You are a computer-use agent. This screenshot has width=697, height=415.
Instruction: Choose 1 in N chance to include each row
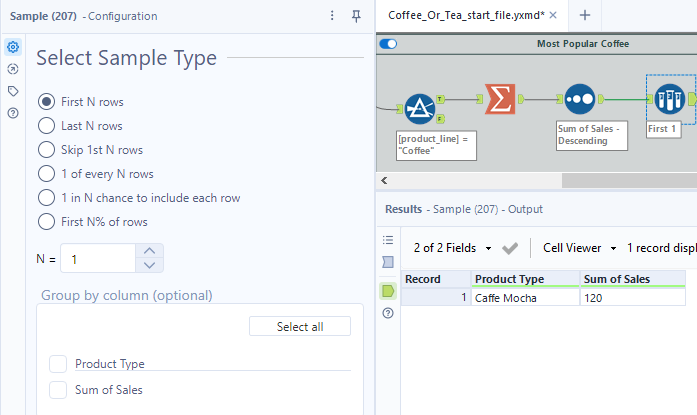click(46, 198)
